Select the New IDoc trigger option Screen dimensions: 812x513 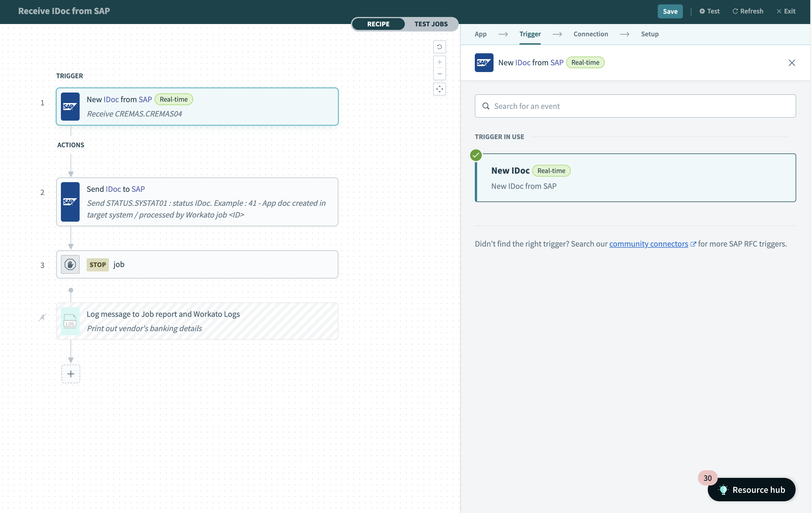635,178
